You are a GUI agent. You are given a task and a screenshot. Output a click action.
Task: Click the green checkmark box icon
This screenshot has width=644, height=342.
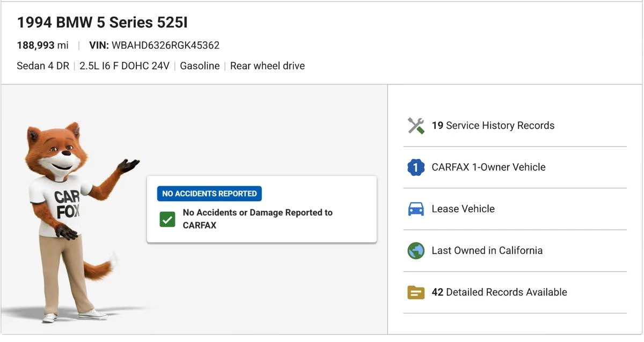(167, 219)
